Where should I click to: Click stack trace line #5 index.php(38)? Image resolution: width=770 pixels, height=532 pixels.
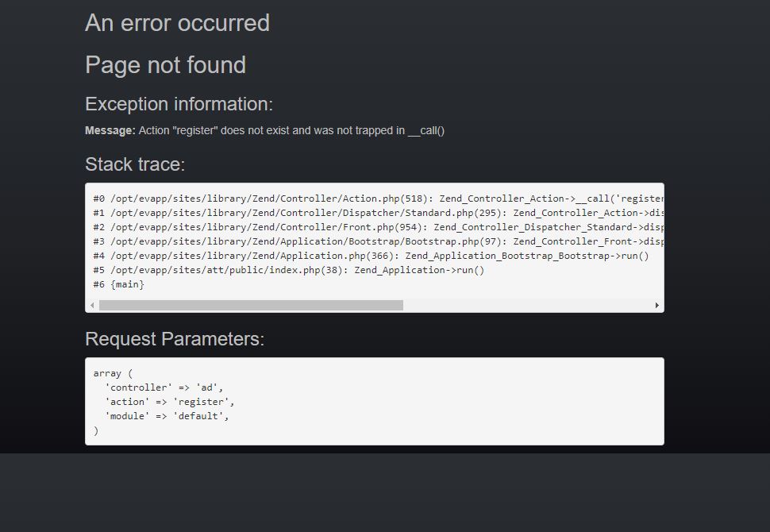(x=288, y=270)
